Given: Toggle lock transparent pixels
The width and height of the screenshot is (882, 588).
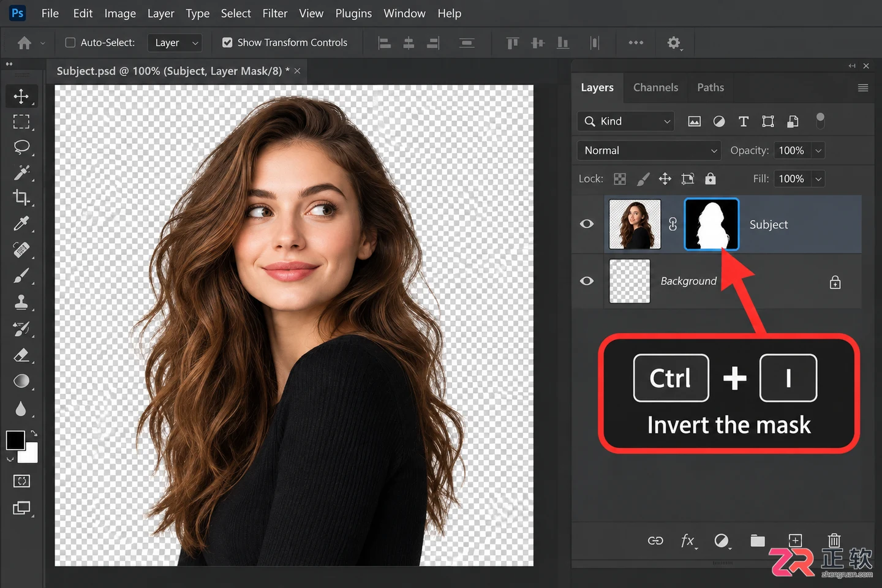Looking at the screenshot, I should pos(620,179).
